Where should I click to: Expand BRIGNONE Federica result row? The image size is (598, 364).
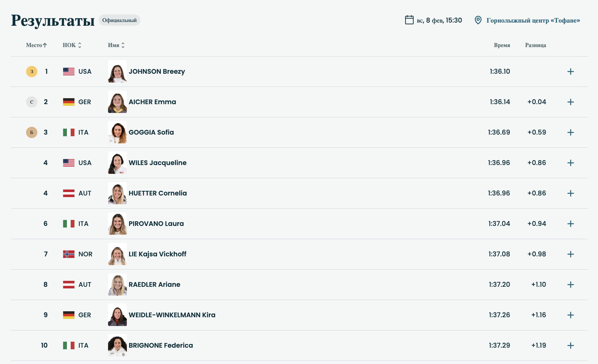[x=570, y=345]
